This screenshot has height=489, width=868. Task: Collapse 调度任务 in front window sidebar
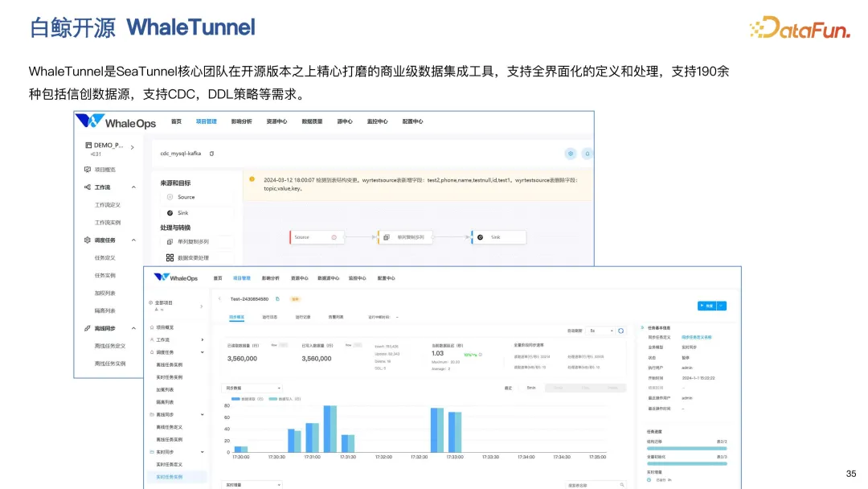coord(202,353)
